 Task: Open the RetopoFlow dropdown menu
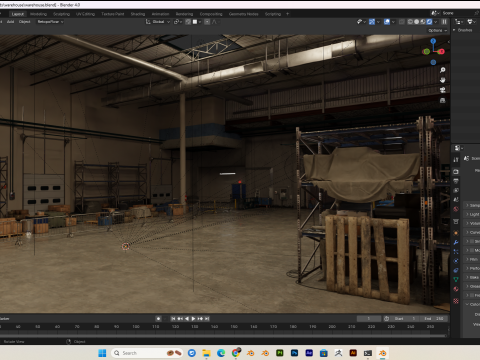coord(50,22)
